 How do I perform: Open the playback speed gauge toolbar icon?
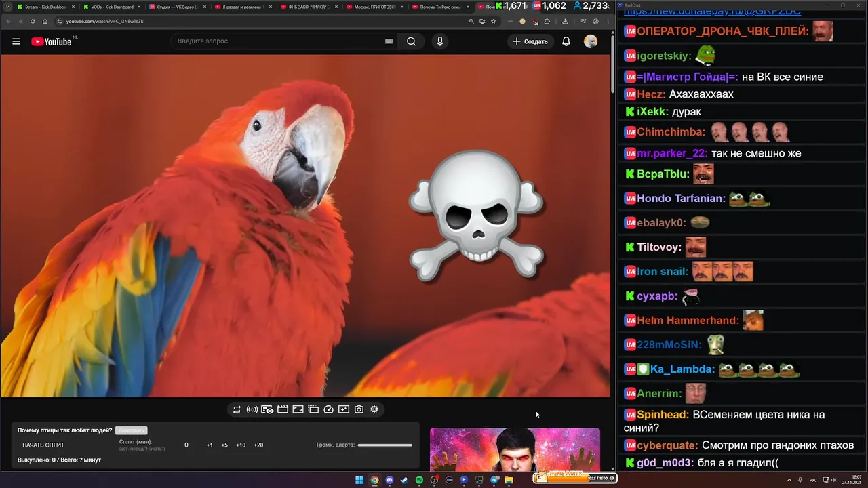pos(329,409)
